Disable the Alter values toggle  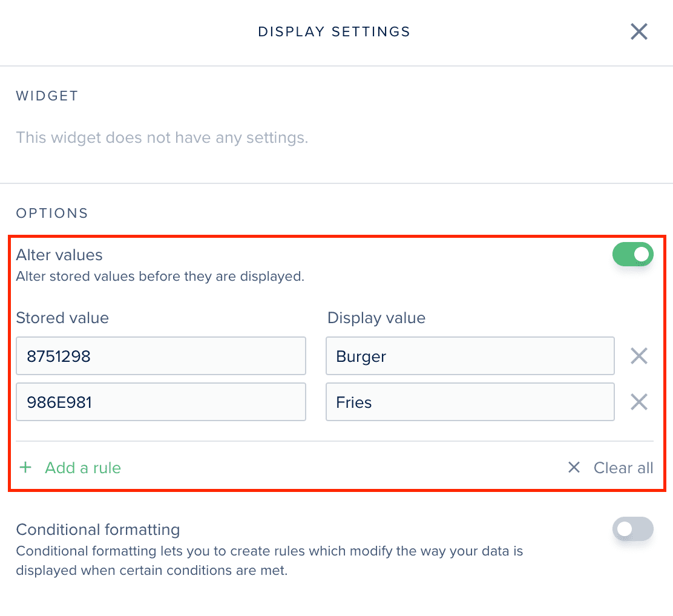(633, 254)
